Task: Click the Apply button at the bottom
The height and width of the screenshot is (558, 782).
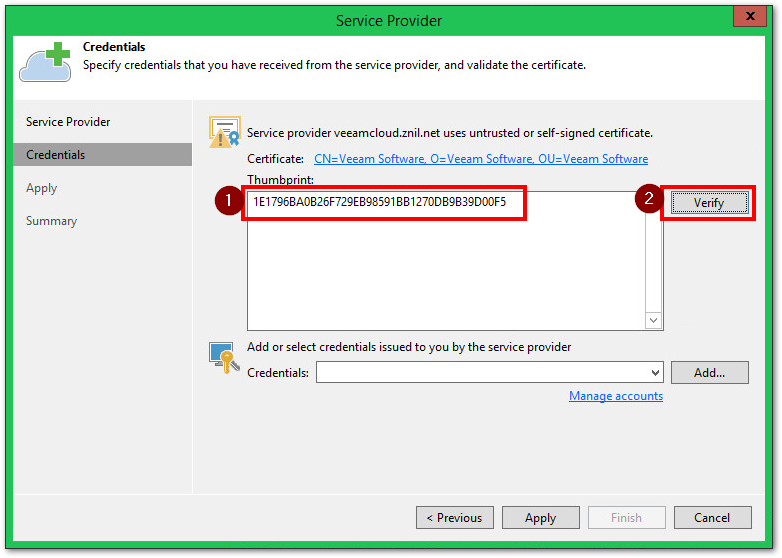Action: [540, 518]
